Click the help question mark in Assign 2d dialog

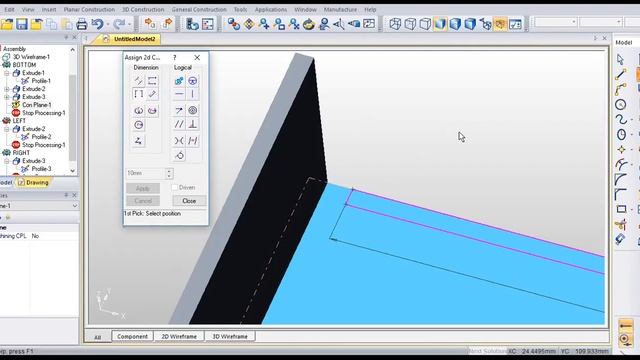(175, 58)
